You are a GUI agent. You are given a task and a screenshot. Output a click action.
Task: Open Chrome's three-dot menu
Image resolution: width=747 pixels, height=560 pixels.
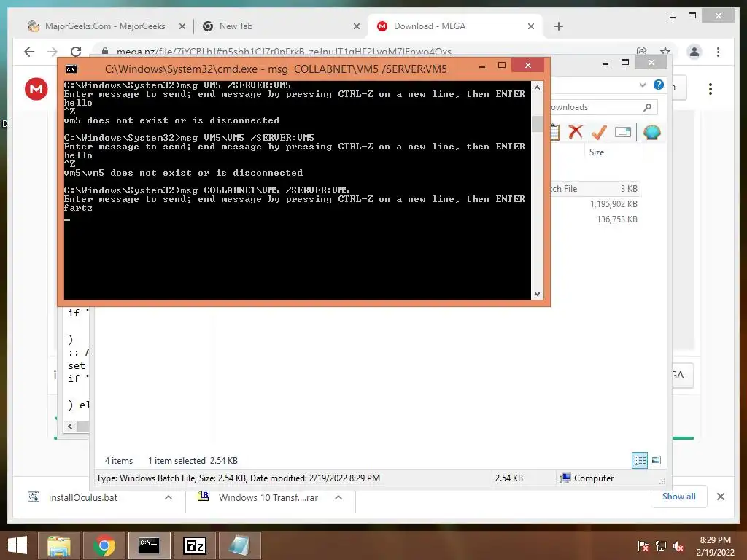coord(718,52)
